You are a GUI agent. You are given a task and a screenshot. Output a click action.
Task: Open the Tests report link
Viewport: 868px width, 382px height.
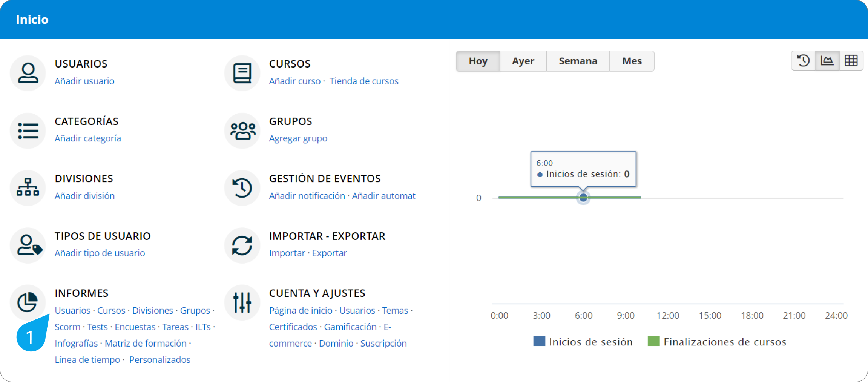97,327
